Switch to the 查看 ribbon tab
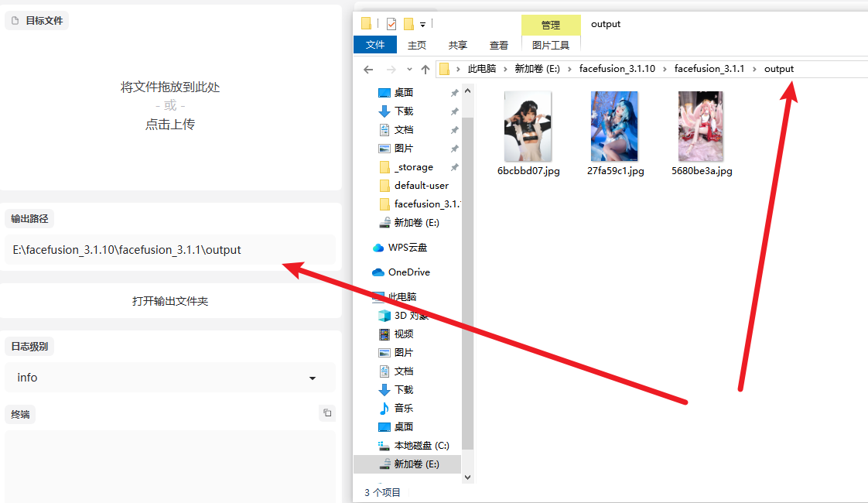 (499, 46)
